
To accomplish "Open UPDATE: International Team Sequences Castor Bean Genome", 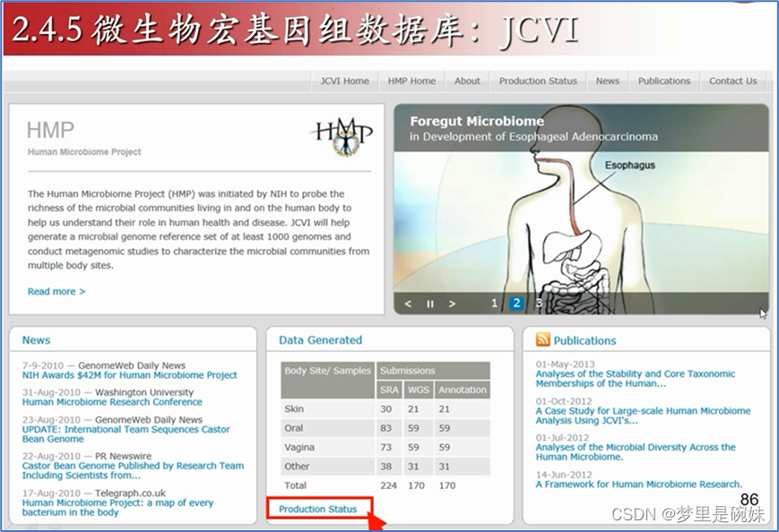I will [126, 434].
